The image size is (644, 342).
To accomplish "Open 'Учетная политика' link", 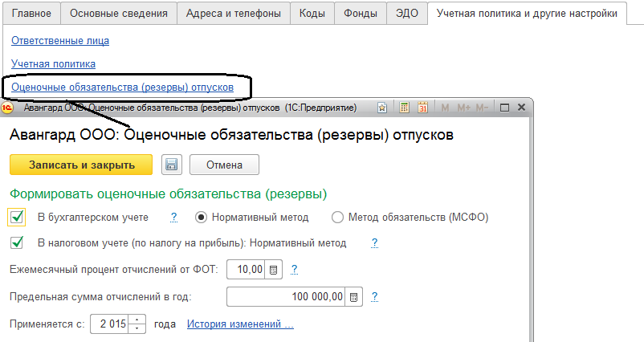I will pos(53,63).
